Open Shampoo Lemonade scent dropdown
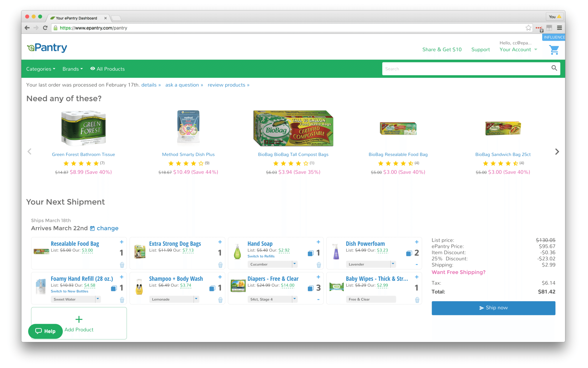The width and height of the screenshot is (588, 368). click(174, 299)
